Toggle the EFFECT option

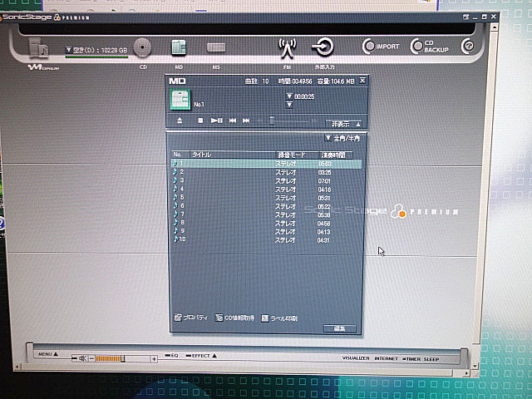tap(199, 356)
